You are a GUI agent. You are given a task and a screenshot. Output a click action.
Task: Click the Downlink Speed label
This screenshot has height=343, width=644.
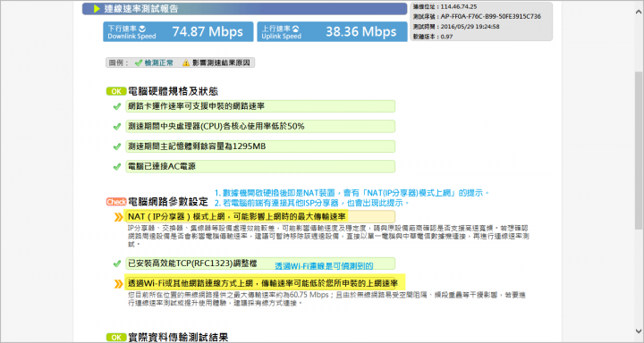point(131,36)
